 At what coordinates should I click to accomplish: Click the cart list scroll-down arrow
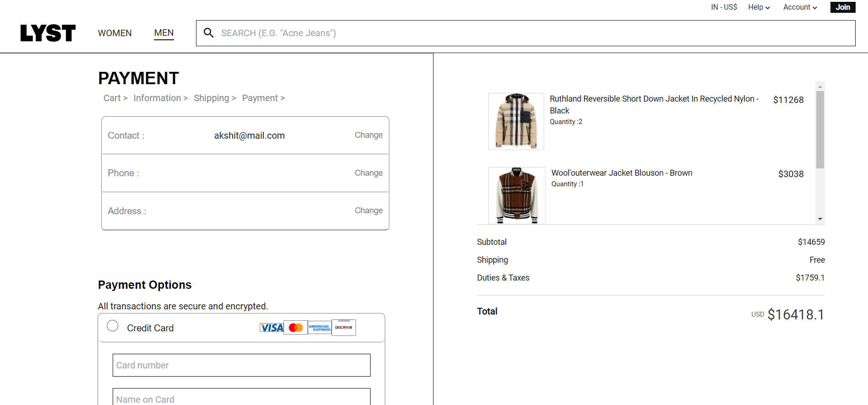coord(820,219)
